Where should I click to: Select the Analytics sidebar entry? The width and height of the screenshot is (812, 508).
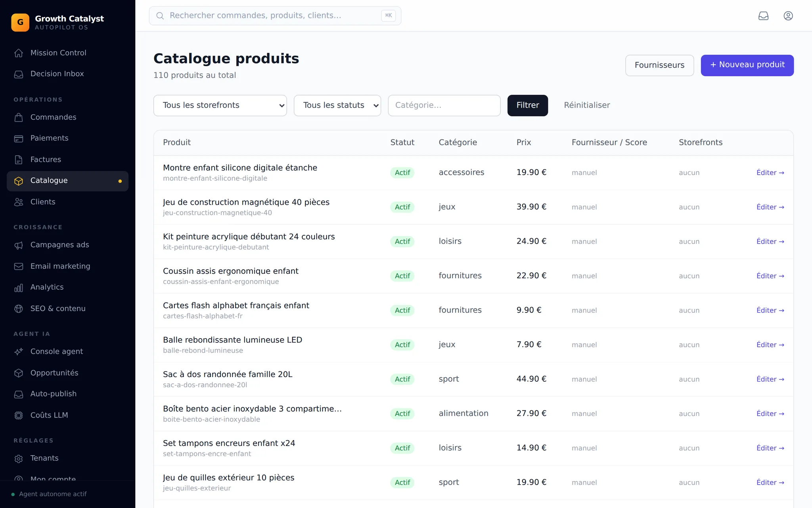click(x=67, y=287)
